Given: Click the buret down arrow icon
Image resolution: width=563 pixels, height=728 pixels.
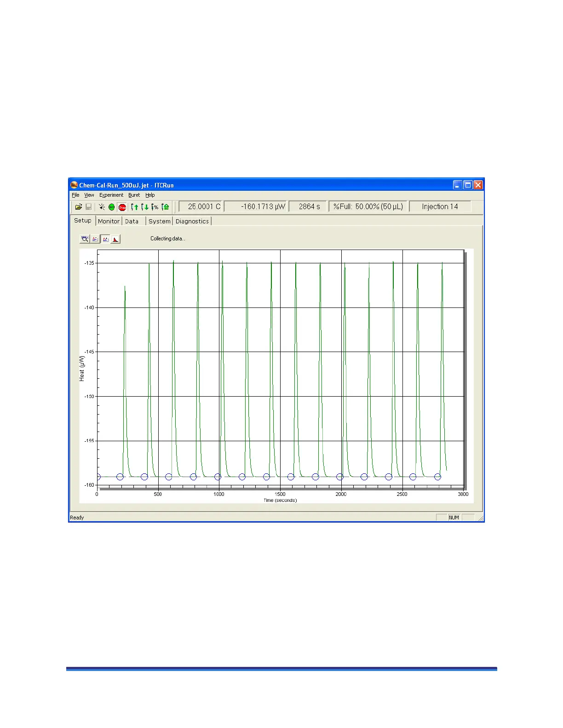Looking at the screenshot, I should point(144,207).
